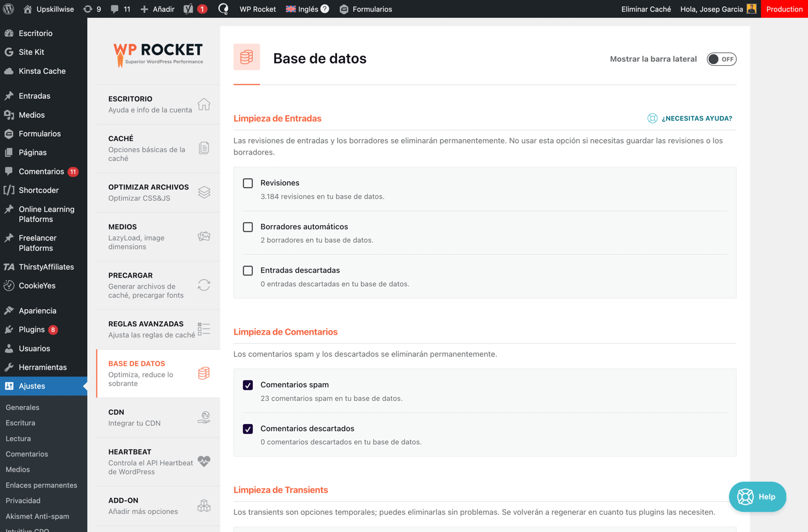Click the cubes icon in ADD-ON tab
Screen dimensions: 808x532
point(204,505)
